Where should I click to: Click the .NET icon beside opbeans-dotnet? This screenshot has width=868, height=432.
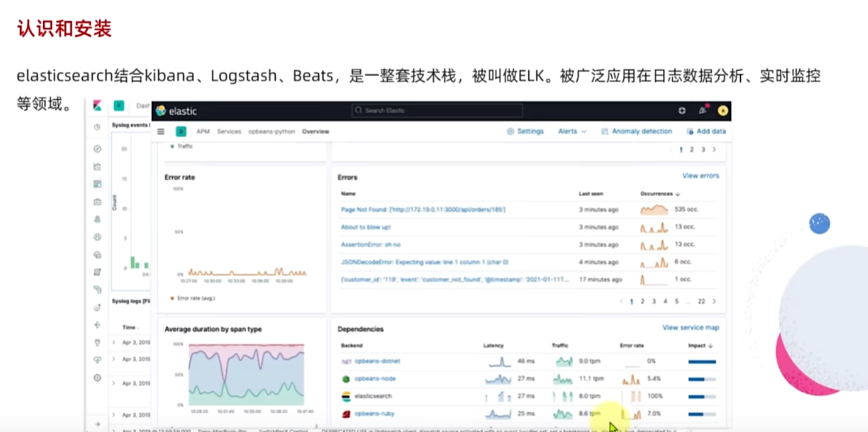346,361
